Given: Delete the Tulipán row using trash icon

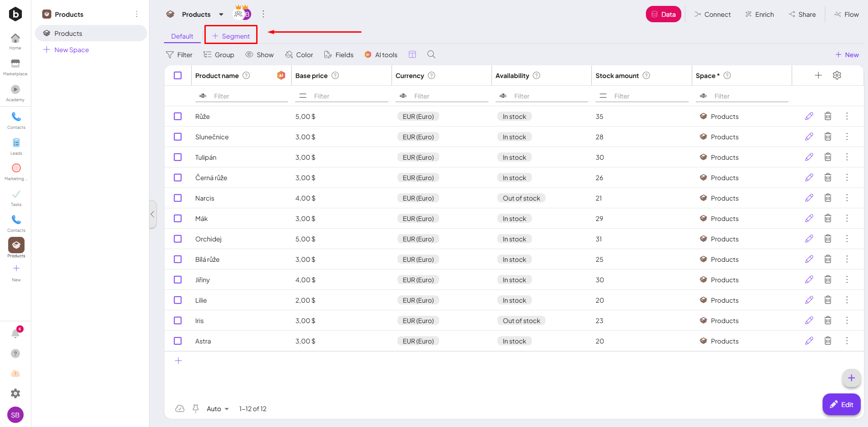Looking at the screenshot, I should [x=828, y=157].
